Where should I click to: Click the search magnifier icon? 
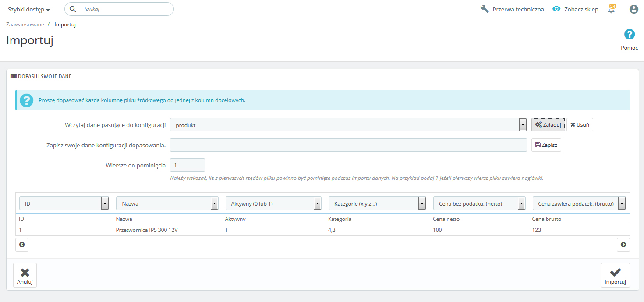click(73, 9)
